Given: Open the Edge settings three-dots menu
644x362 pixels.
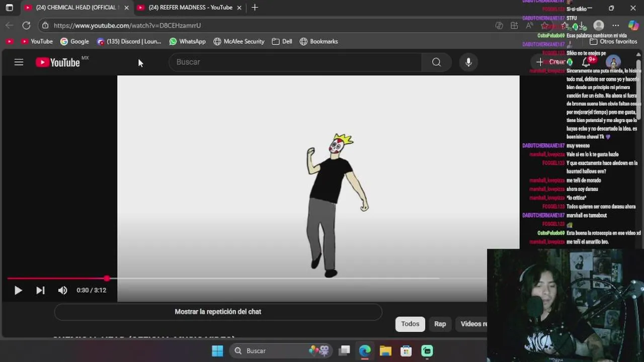Looking at the screenshot, I should tap(616, 25).
